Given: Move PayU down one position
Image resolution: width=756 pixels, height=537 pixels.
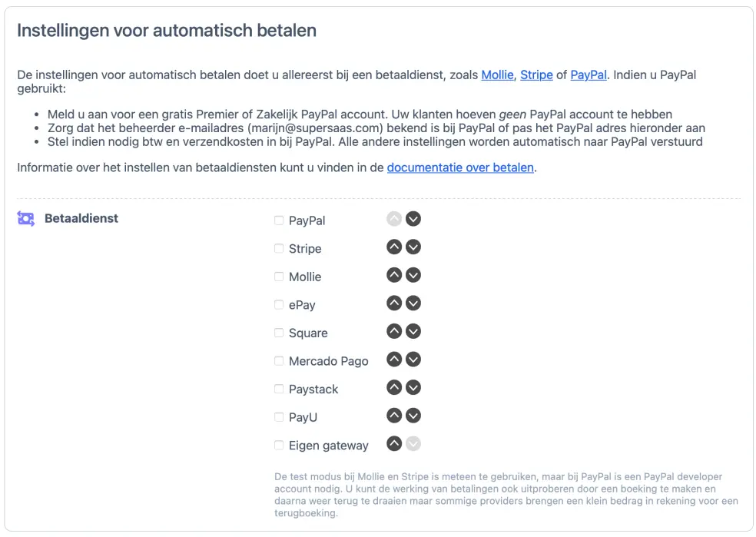Looking at the screenshot, I should pos(413,416).
